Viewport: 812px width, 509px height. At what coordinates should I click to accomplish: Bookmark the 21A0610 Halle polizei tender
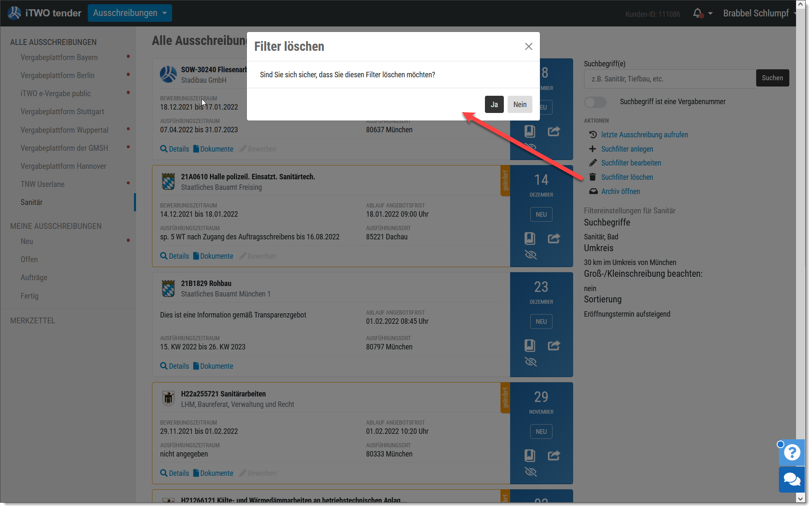[529, 239]
